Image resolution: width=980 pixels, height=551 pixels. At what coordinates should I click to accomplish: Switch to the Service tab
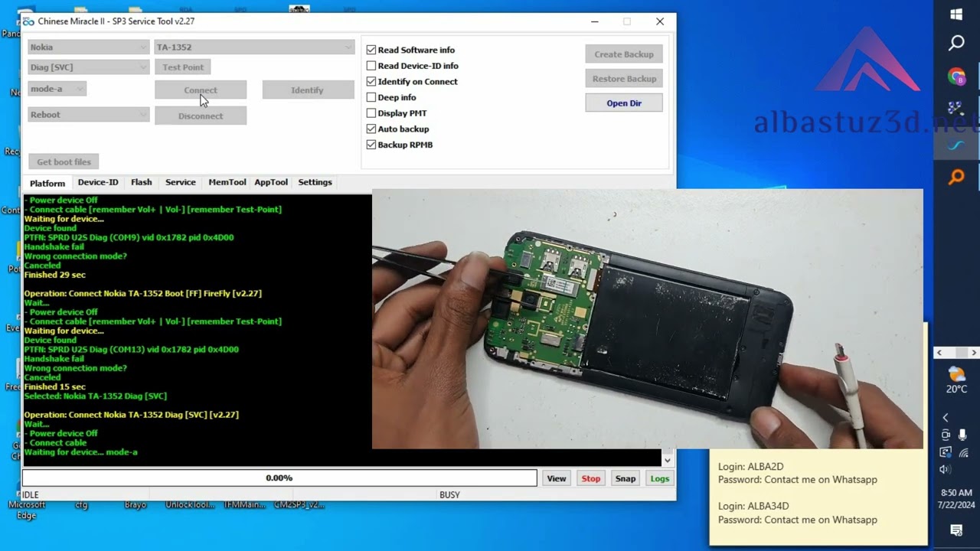[x=181, y=182]
